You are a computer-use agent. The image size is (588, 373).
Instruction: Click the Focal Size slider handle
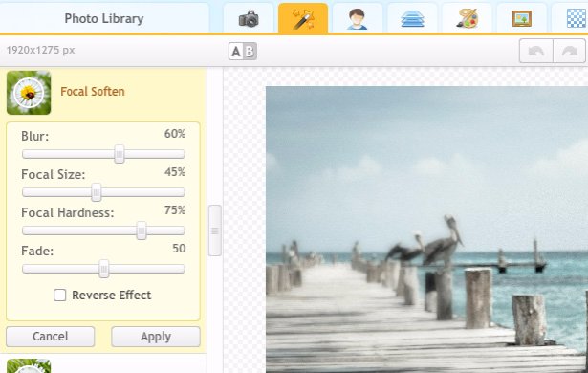(97, 192)
